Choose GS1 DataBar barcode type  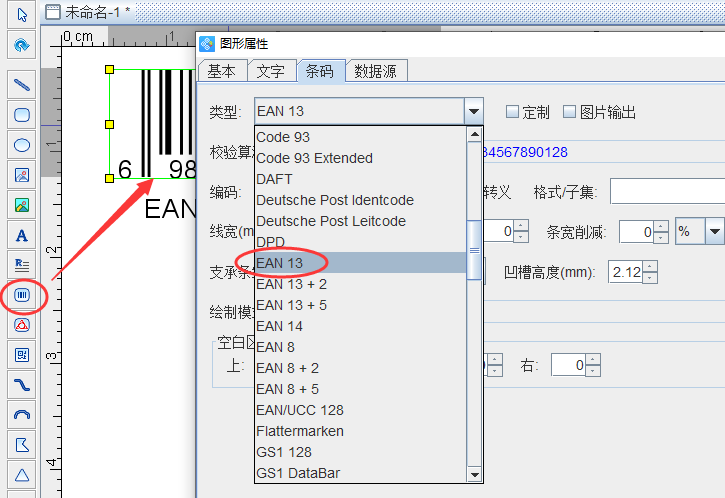coord(361,473)
